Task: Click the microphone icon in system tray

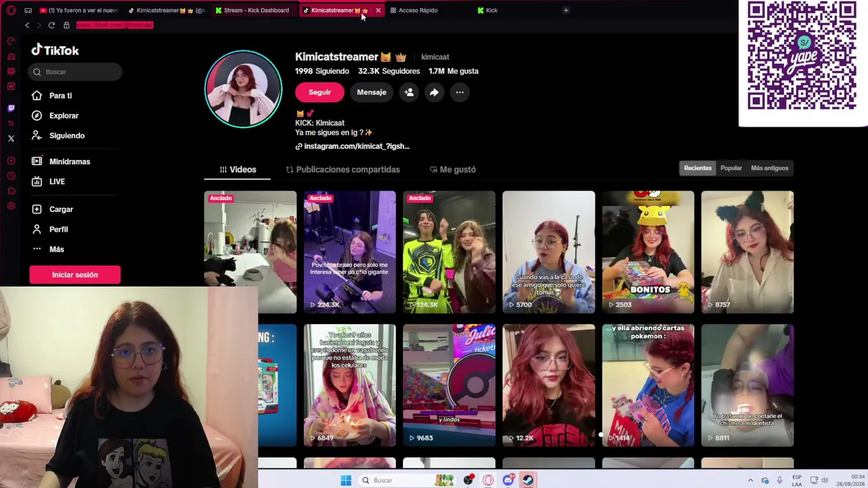Action: [780, 481]
